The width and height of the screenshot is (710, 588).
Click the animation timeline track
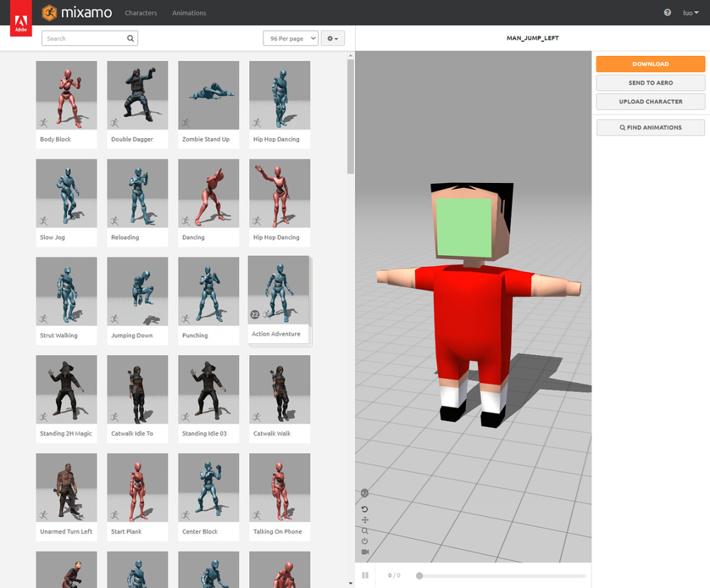tap(501, 576)
